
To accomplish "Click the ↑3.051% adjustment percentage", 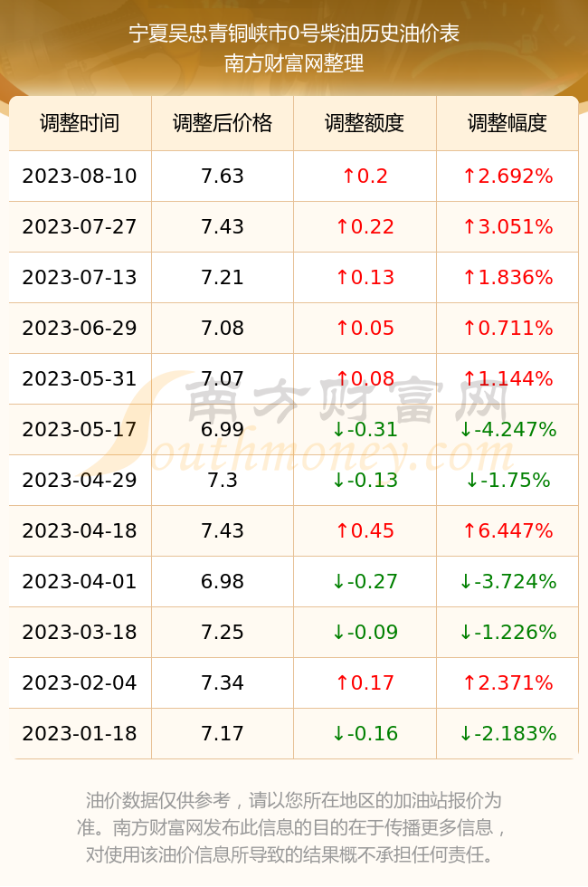I will (x=507, y=227).
